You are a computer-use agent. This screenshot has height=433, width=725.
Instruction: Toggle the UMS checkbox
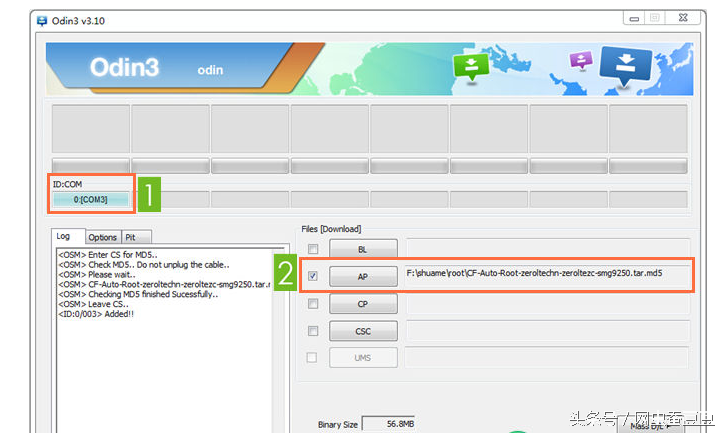(x=312, y=358)
